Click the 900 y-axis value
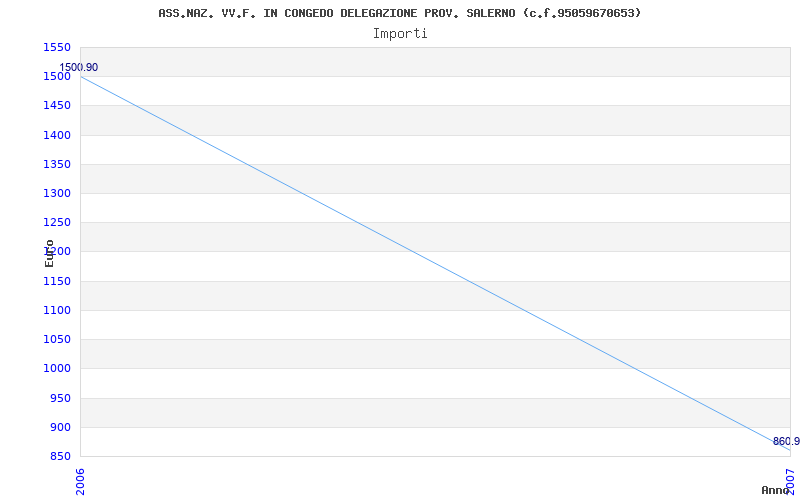 [60, 427]
